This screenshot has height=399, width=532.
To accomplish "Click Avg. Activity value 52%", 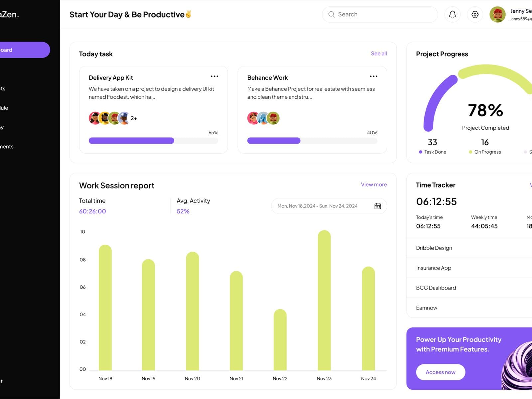I will pos(183,211).
